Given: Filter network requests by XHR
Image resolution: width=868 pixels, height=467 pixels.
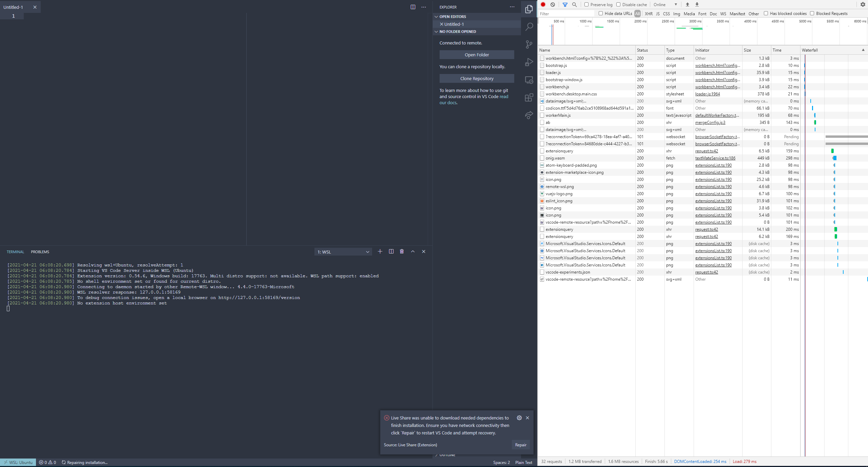Looking at the screenshot, I should (649, 14).
